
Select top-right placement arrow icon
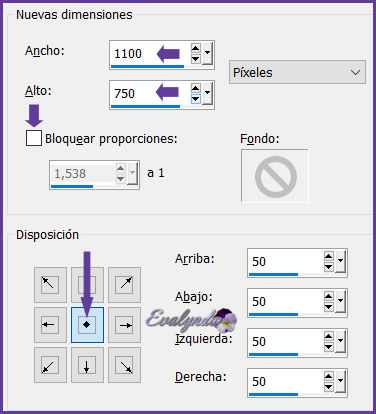(124, 285)
